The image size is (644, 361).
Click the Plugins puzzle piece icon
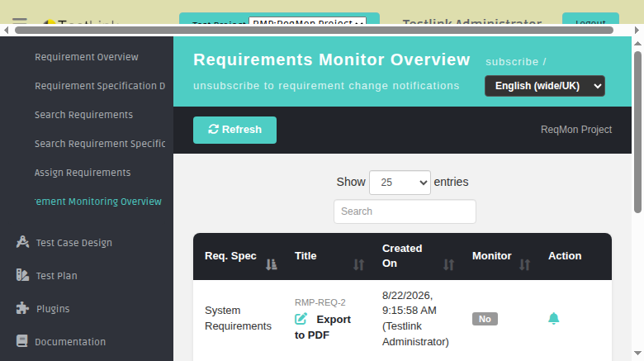(x=22, y=308)
